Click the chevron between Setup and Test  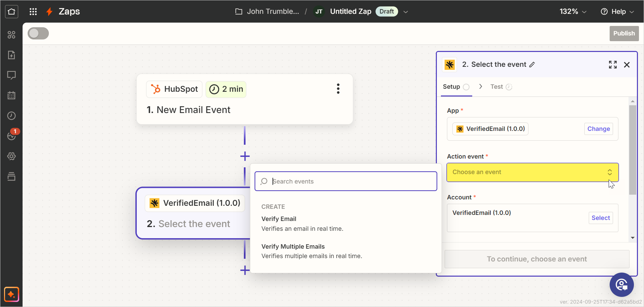coord(481,87)
